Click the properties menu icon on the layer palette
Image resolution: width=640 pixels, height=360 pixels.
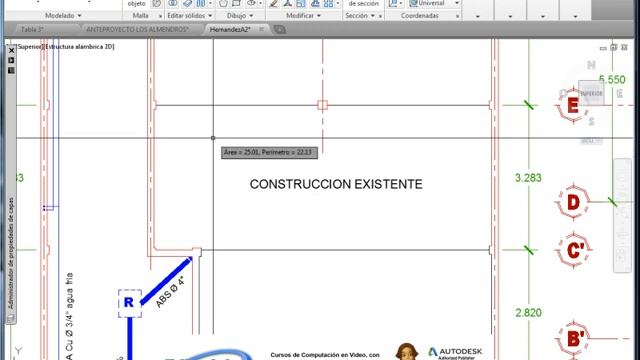coord(11,70)
